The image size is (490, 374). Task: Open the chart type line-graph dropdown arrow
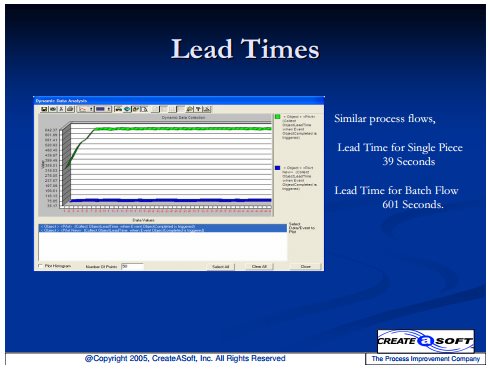(91, 109)
